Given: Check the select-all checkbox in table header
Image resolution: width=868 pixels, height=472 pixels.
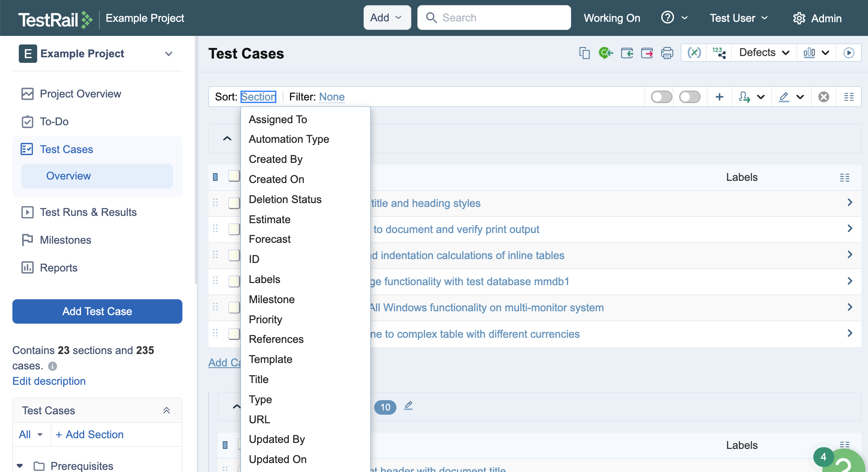Looking at the screenshot, I should [234, 176].
